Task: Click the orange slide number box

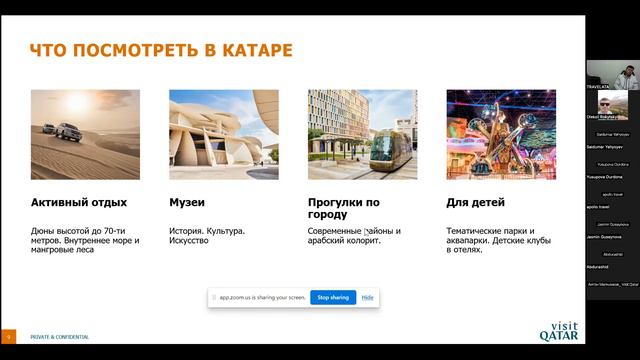Action: tap(9, 337)
